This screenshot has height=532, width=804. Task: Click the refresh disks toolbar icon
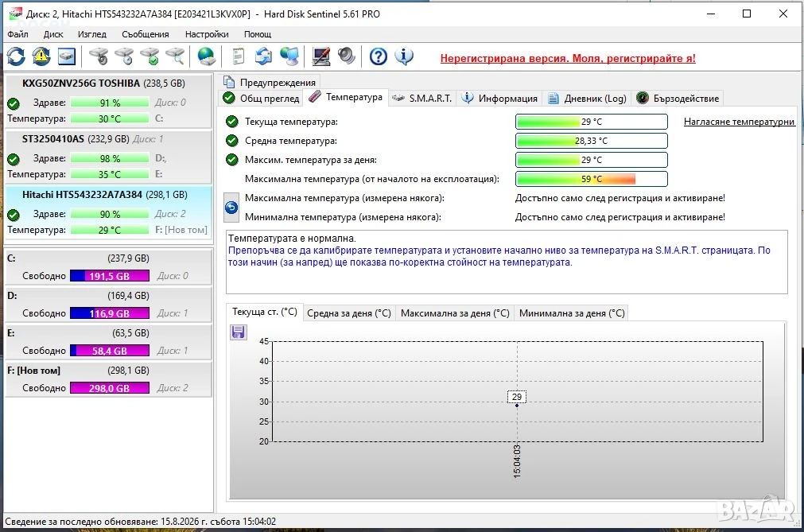pos(17,56)
